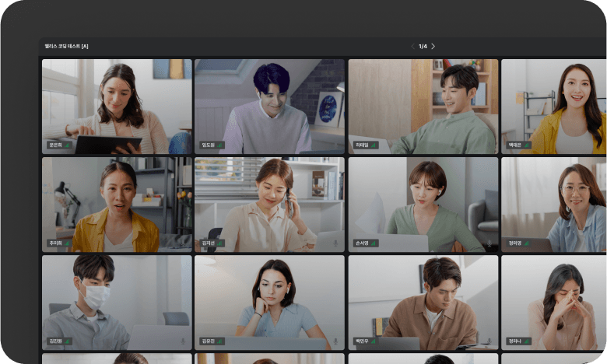The image size is (607, 364).
Task: Click the microphone icon on 김유진's tile
Action: (335, 341)
